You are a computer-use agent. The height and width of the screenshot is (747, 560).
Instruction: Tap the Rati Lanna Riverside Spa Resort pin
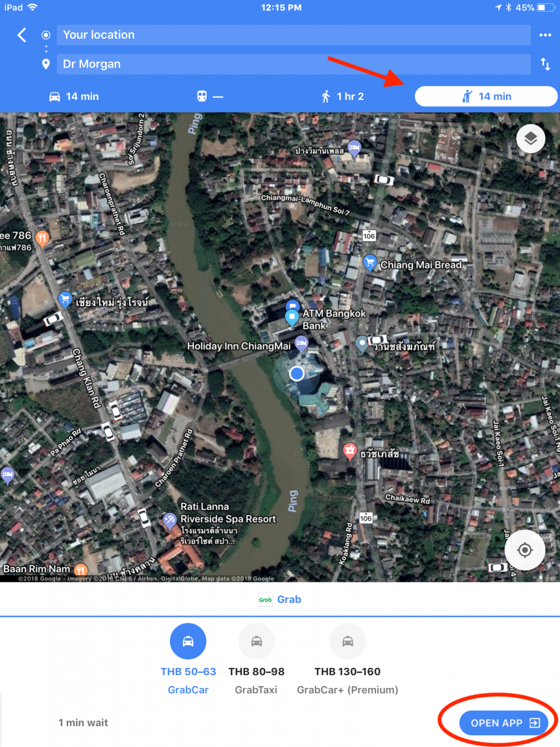[x=169, y=521]
